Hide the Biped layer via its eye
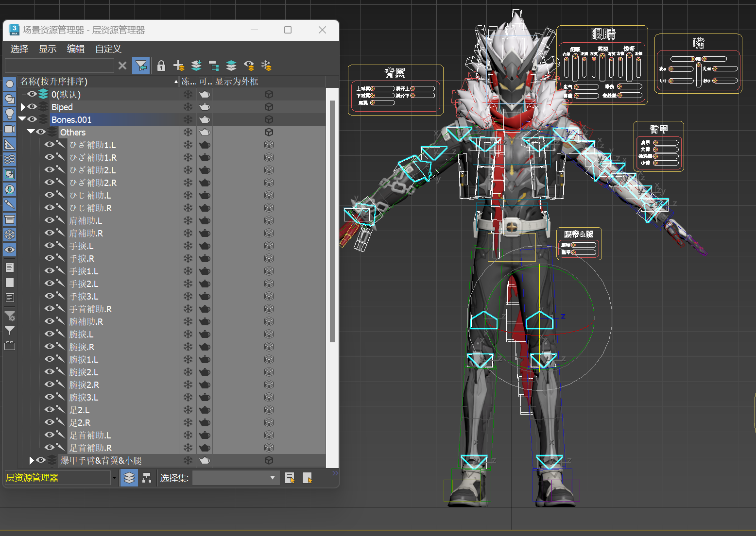This screenshot has width=756, height=536. (x=32, y=107)
